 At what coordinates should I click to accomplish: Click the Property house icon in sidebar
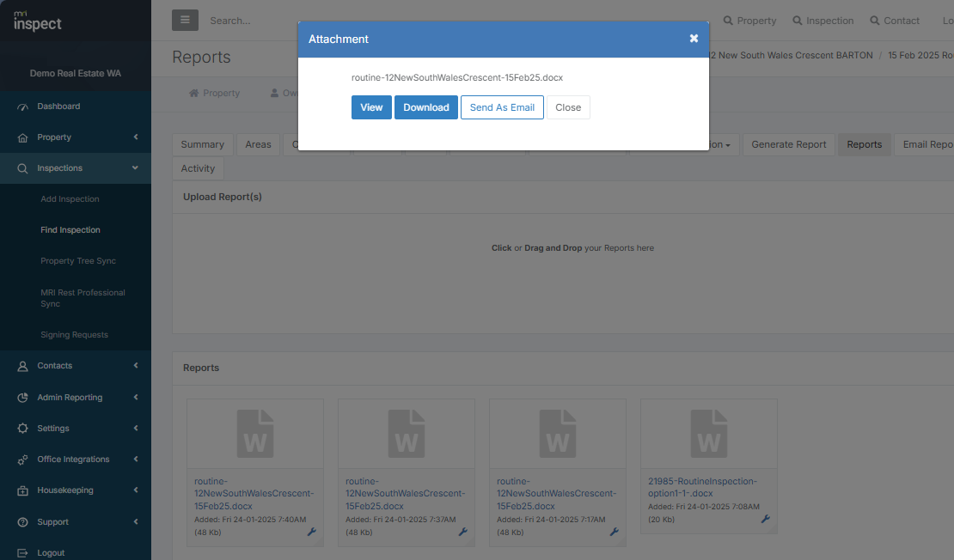coord(22,137)
